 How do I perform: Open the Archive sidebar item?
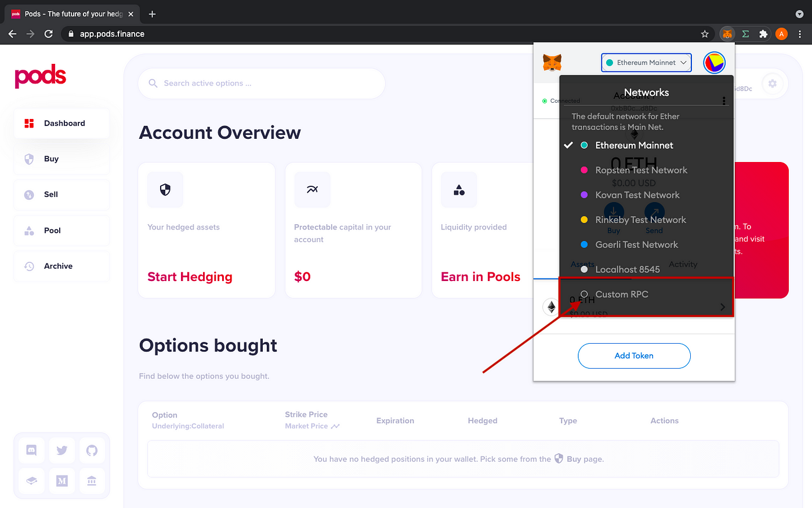pos(61,266)
